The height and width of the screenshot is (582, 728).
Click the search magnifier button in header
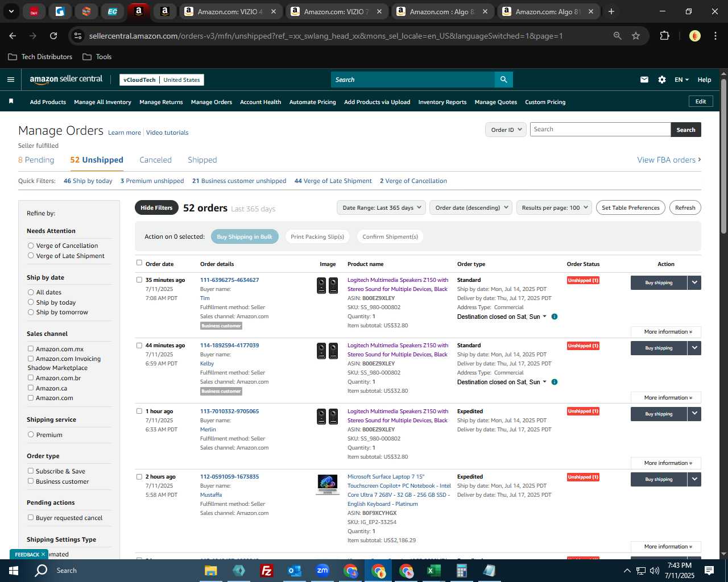(x=503, y=80)
